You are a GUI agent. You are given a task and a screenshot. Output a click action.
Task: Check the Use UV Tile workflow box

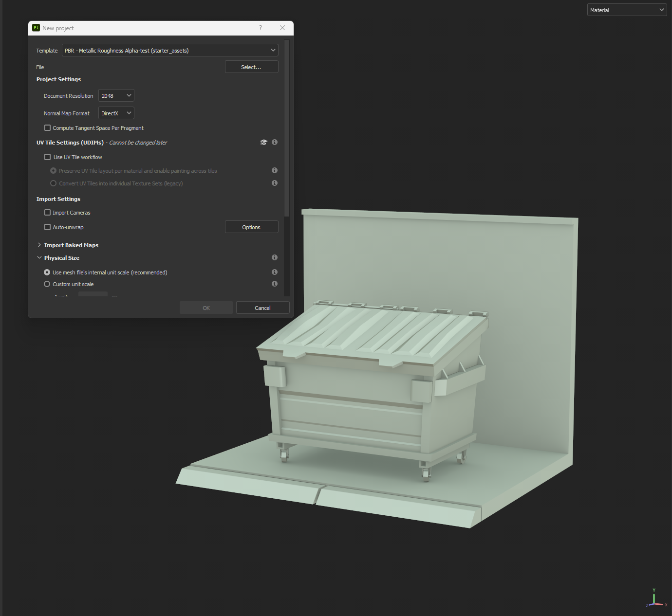(48, 157)
